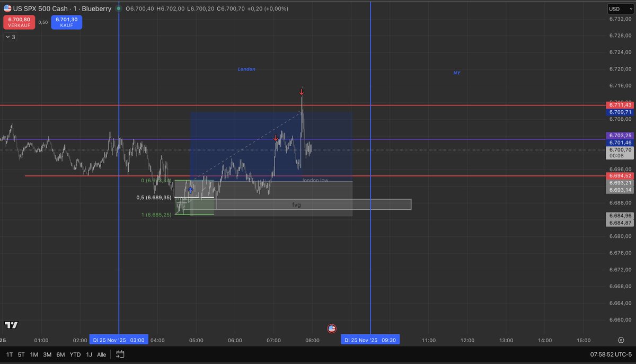The width and height of the screenshot is (636, 364).
Task: Select the 1J time range
Action: pyautogui.click(x=89, y=354)
